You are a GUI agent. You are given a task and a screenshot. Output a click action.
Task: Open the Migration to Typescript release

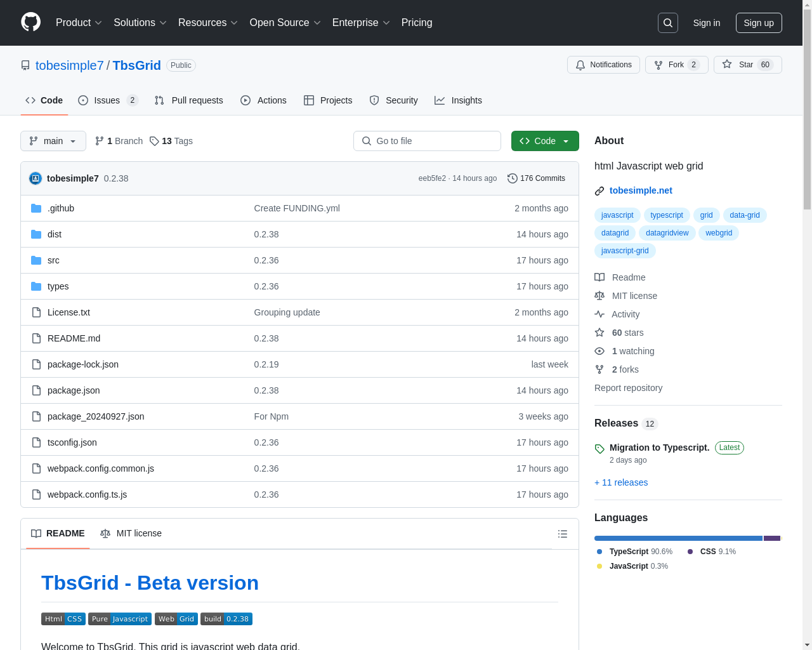[x=659, y=448]
